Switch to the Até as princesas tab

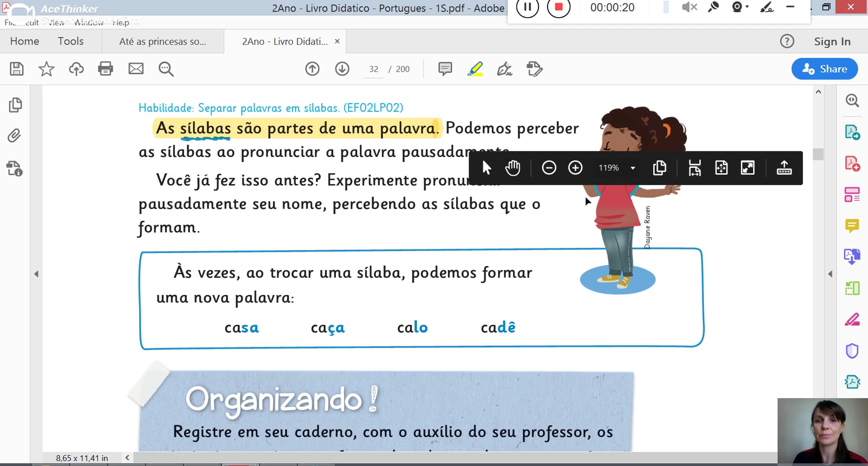coord(163,41)
